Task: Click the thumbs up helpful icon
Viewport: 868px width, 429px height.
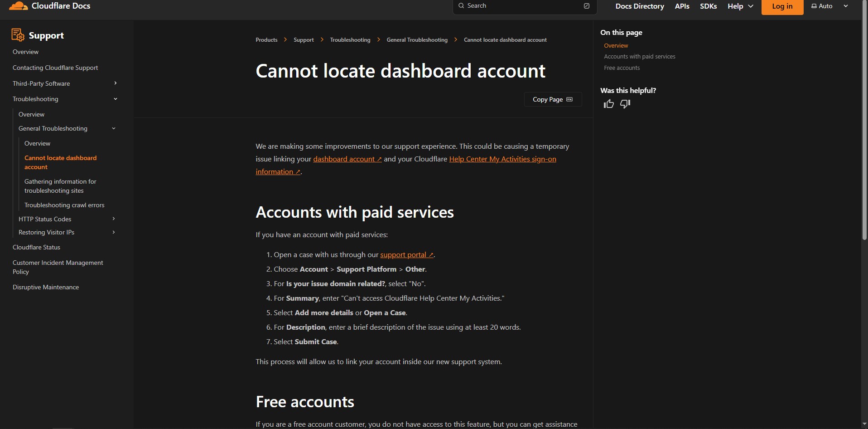Action: click(609, 104)
